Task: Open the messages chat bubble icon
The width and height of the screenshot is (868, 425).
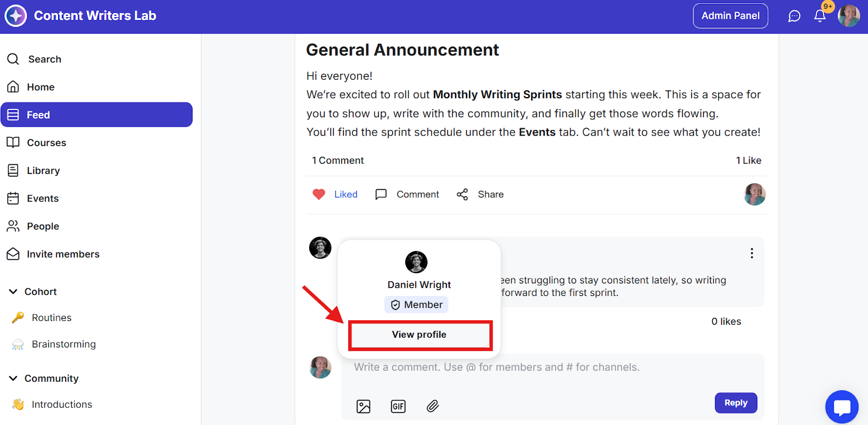Action: click(x=794, y=16)
